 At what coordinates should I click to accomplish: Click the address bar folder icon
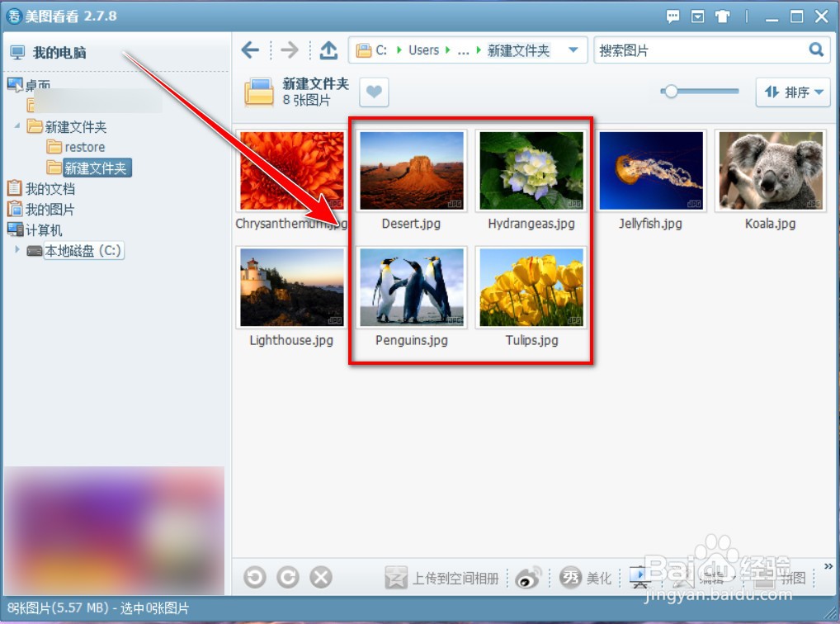coord(364,50)
